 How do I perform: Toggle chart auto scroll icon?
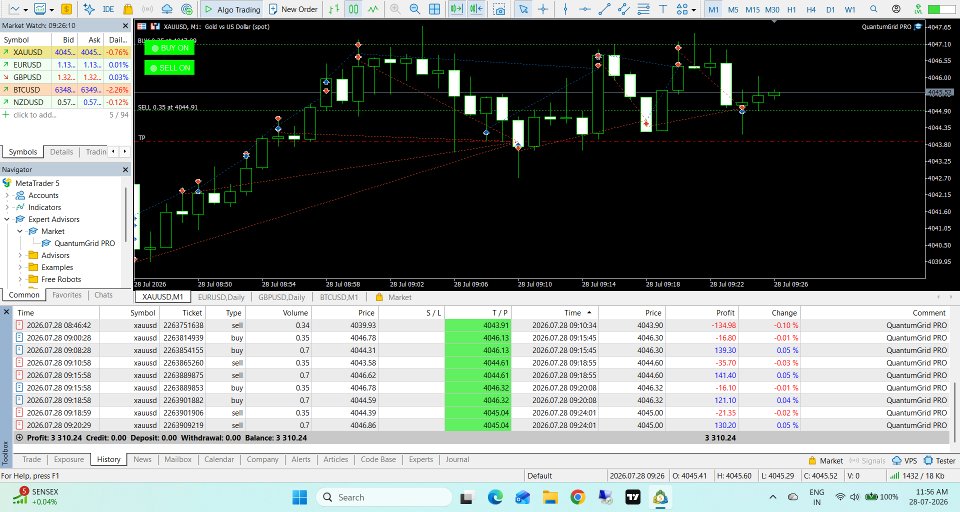(456, 9)
